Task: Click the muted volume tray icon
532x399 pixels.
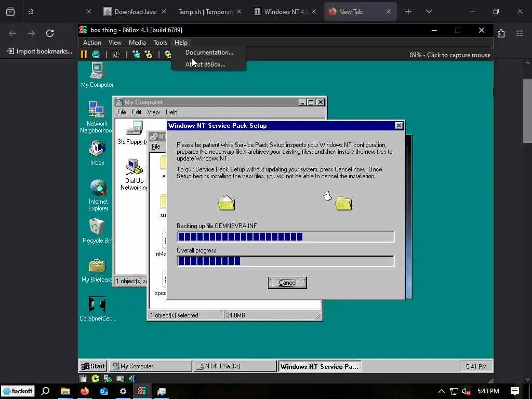Action: (x=466, y=391)
